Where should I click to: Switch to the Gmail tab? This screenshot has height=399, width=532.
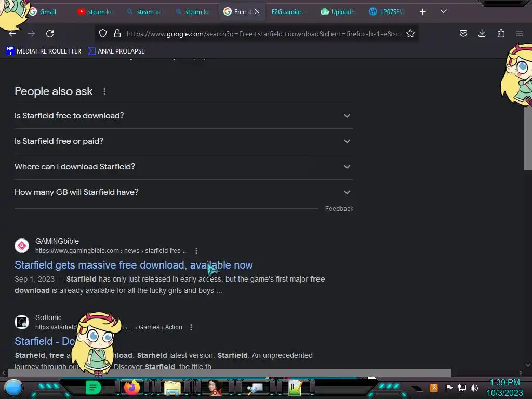click(47, 12)
